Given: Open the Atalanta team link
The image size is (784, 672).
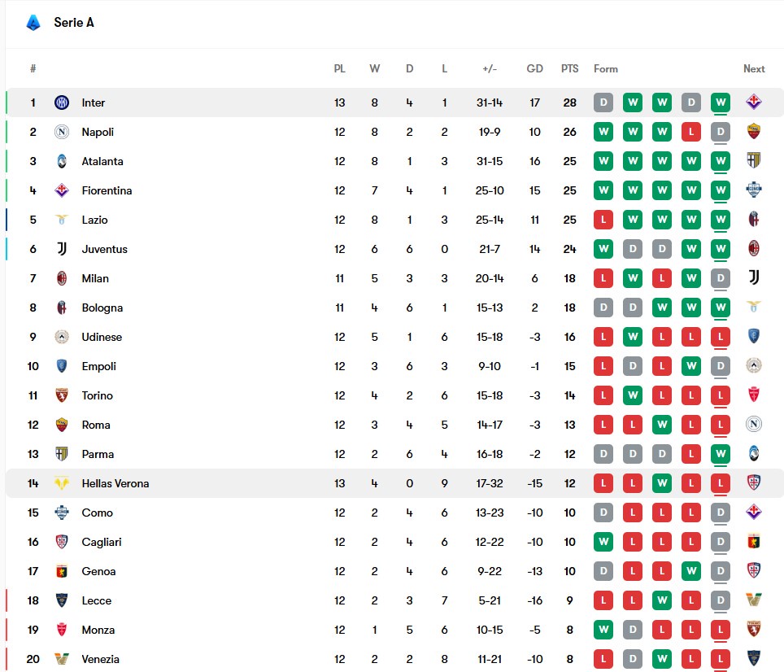Looking at the screenshot, I should [x=102, y=161].
